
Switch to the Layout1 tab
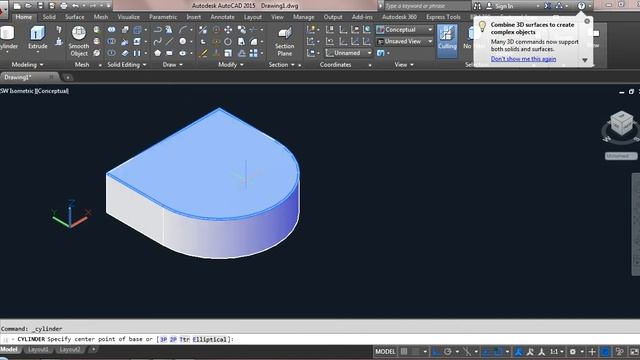(38, 349)
